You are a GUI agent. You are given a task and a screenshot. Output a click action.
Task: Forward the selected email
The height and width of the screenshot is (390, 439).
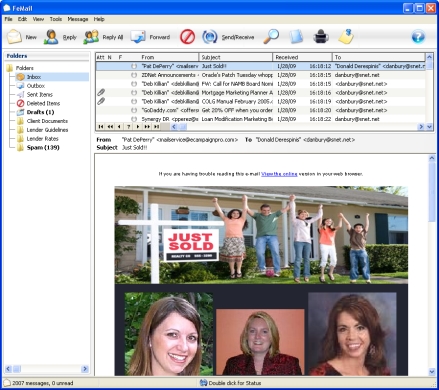point(150,37)
